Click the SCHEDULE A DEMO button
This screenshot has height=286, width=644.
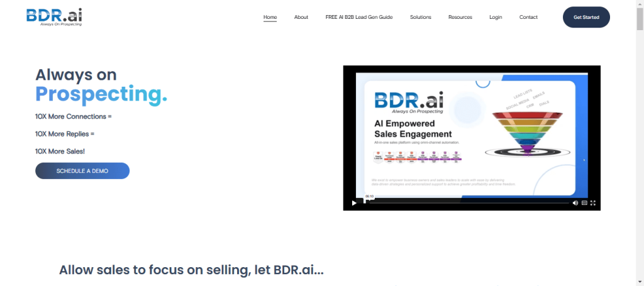(x=82, y=171)
